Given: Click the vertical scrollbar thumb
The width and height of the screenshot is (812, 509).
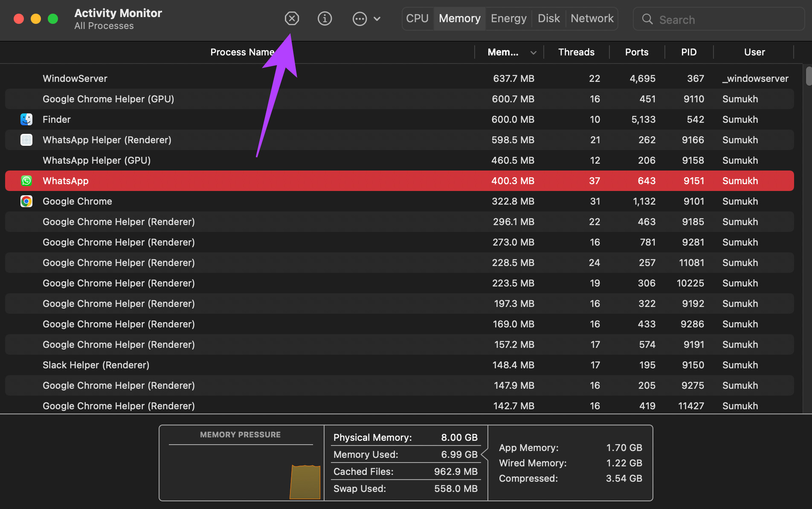Looking at the screenshot, I should pyautogui.click(x=809, y=76).
